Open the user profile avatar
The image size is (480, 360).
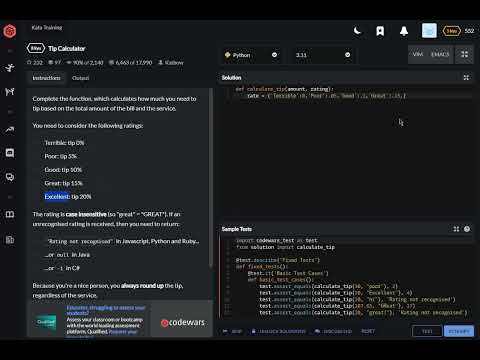[429, 31]
